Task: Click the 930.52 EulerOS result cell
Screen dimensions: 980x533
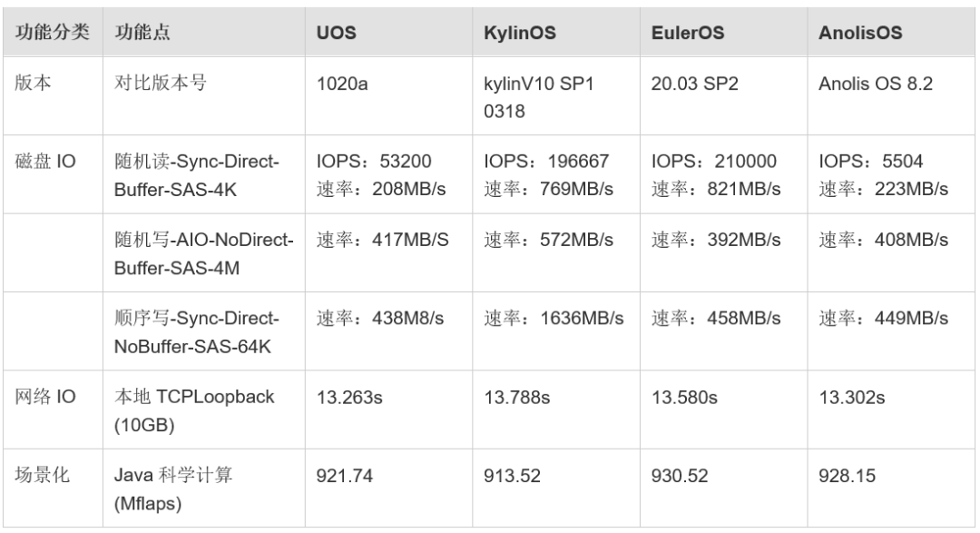Action: point(724,488)
